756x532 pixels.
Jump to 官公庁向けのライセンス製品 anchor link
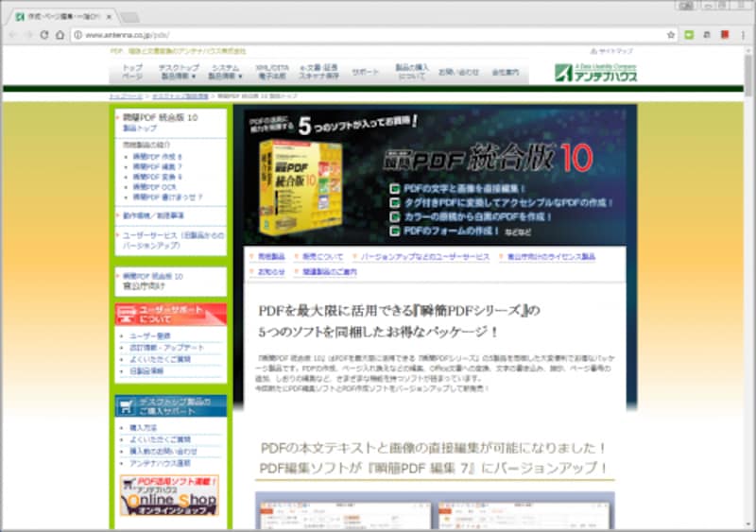pos(551,257)
